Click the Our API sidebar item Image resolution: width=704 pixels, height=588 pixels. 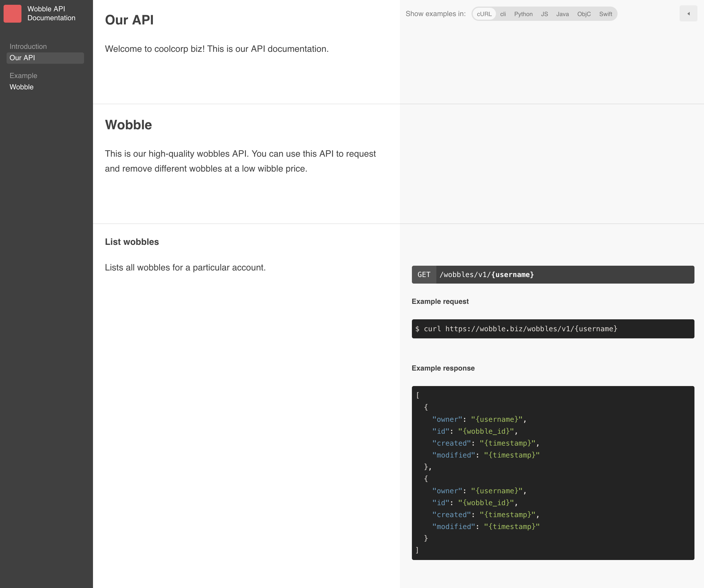[46, 57]
